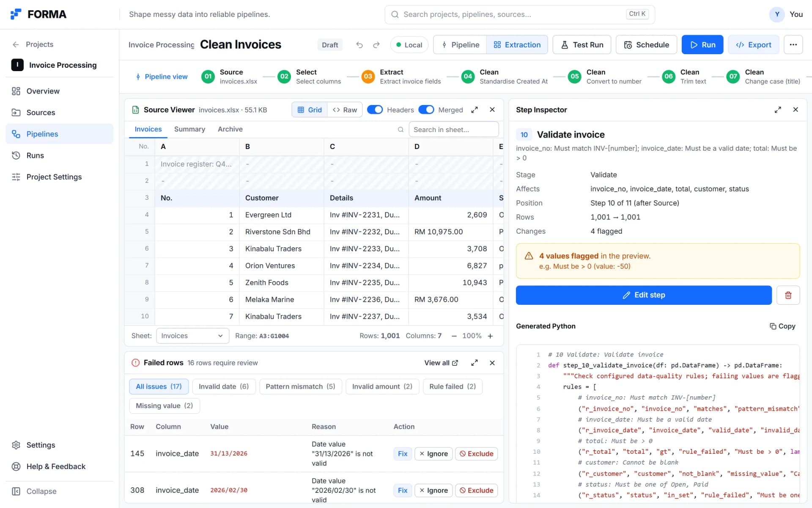Filter failed rows by Missing value
Viewport: 812px width, 508px height.
click(165, 406)
